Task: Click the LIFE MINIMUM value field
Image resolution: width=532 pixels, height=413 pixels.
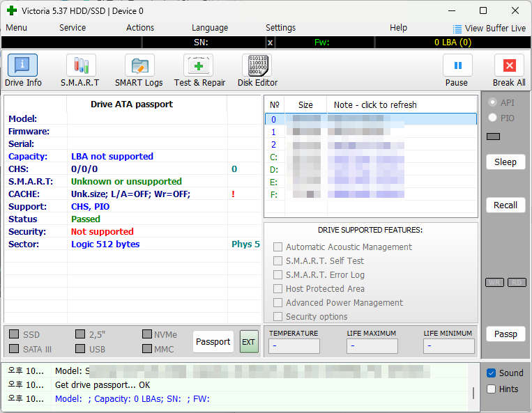Action: (x=449, y=346)
